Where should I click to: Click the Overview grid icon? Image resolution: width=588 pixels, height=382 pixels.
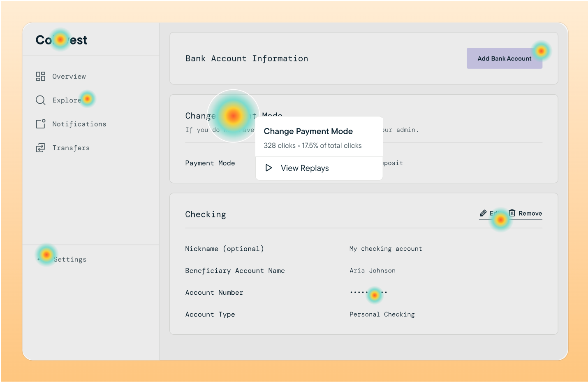pos(40,76)
